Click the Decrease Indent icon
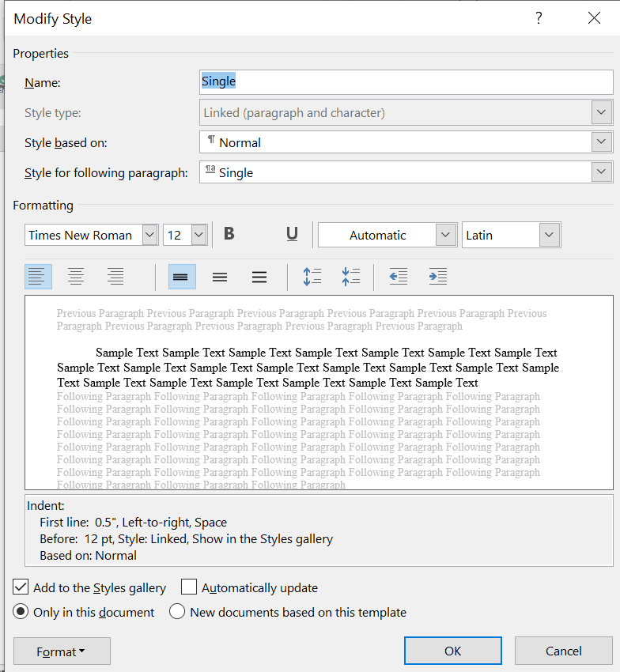The width and height of the screenshot is (620, 672). (399, 277)
